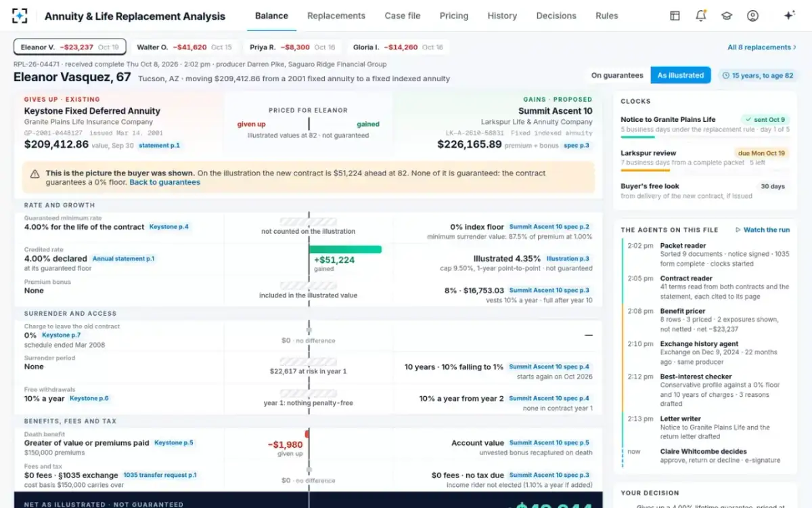Image resolution: width=812 pixels, height=508 pixels.
Task: Open the graduation cap learning icon
Action: [727, 16]
